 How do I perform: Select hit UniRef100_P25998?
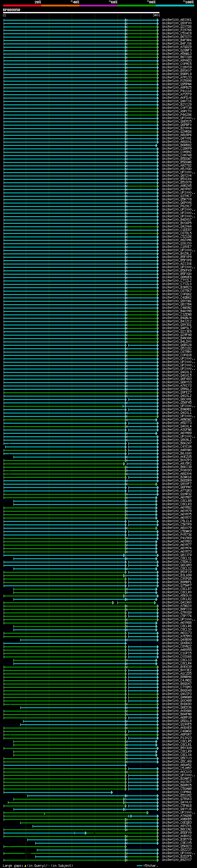(177, 81)
